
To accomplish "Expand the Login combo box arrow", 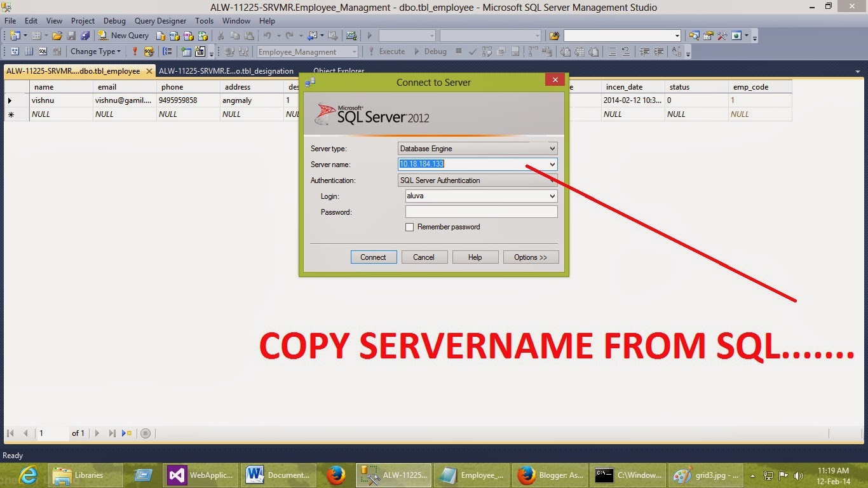I will [x=552, y=196].
